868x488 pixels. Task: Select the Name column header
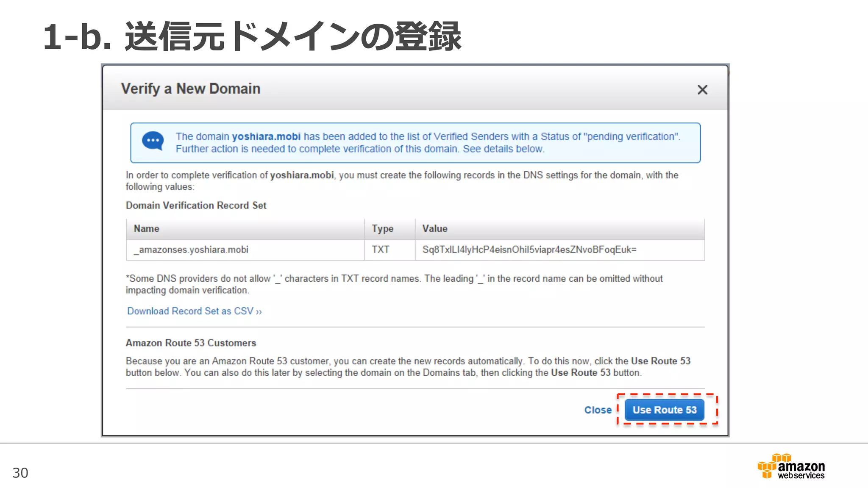point(147,229)
